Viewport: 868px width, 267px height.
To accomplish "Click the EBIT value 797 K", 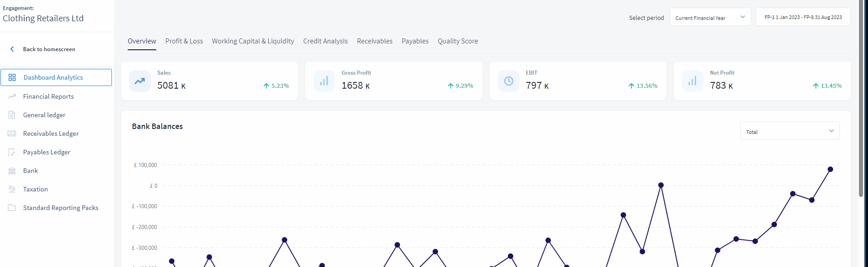I will tap(537, 86).
